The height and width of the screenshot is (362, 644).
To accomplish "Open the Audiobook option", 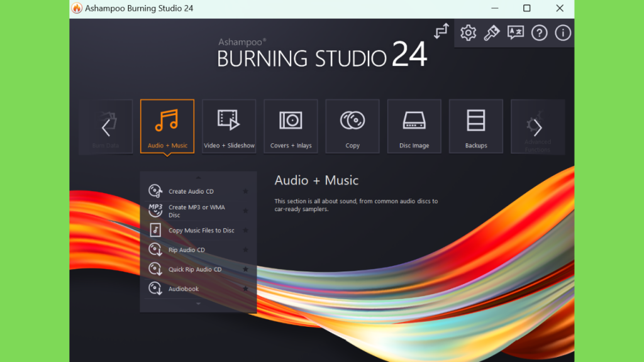I will [x=198, y=288].
